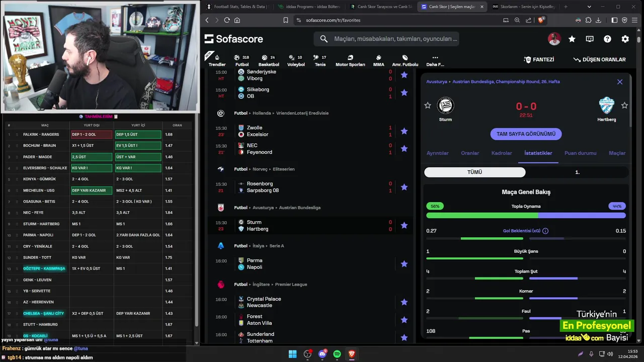Image resolution: width=644 pixels, height=362 pixels.
Task: Toggle favorite star for Parma - Napoli
Action: click(x=404, y=264)
